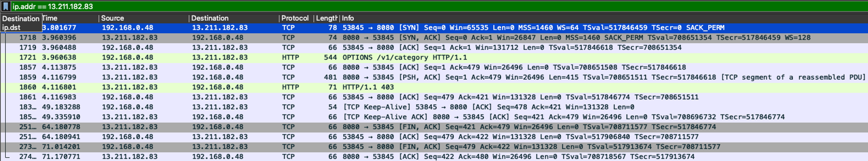Image resolution: width=868 pixels, height=161 pixels.
Task: Click destination 13.211.182.83 in packet 1719 row
Action: point(220,48)
